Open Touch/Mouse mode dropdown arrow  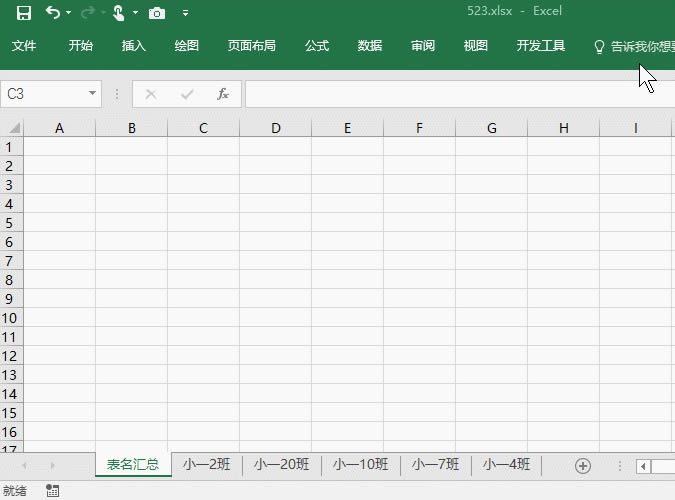(x=135, y=13)
